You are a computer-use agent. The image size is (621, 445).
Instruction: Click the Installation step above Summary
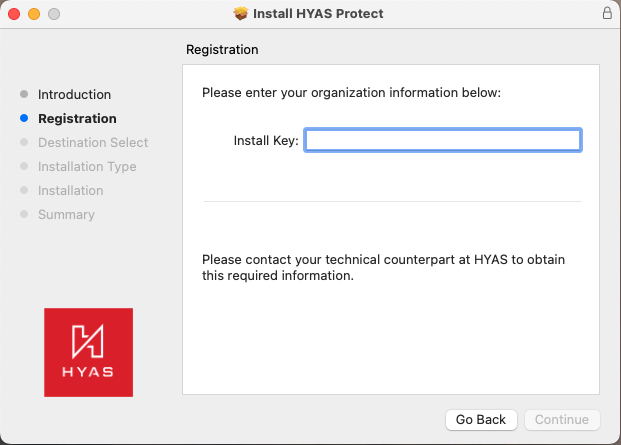click(x=70, y=190)
